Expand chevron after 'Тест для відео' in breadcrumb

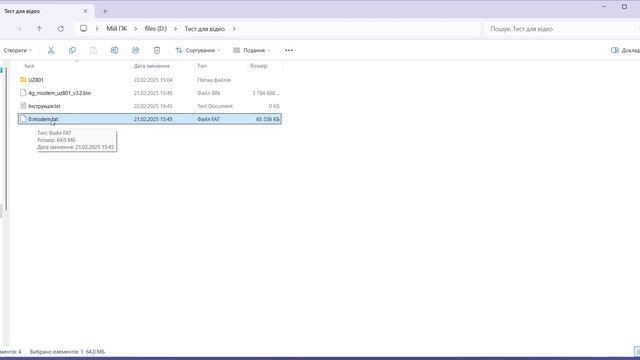(234, 29)
